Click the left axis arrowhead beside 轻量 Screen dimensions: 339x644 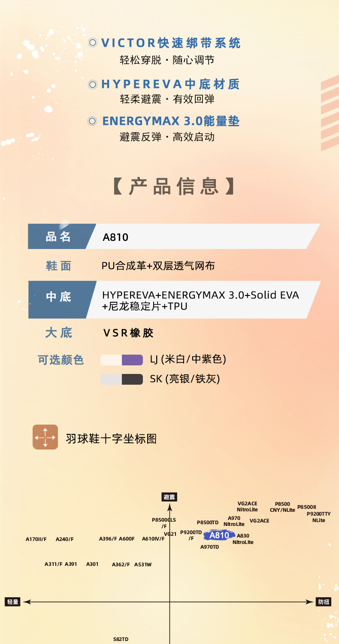(x=27, y=602)
